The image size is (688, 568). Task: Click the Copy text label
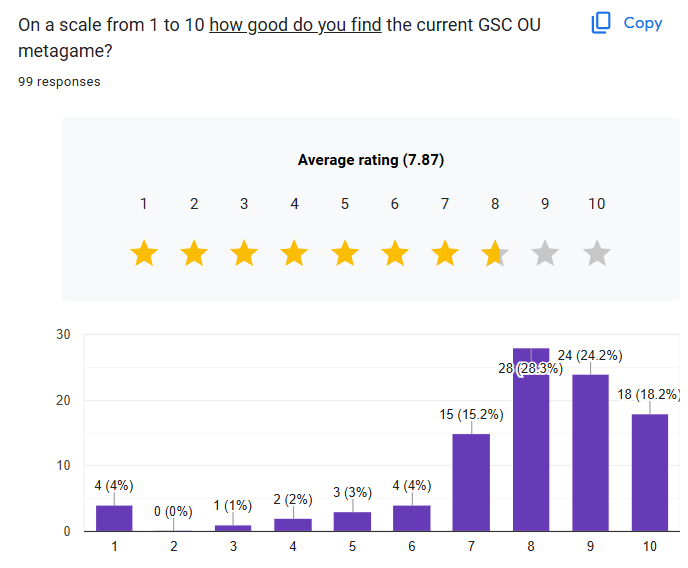click(643, 23)
